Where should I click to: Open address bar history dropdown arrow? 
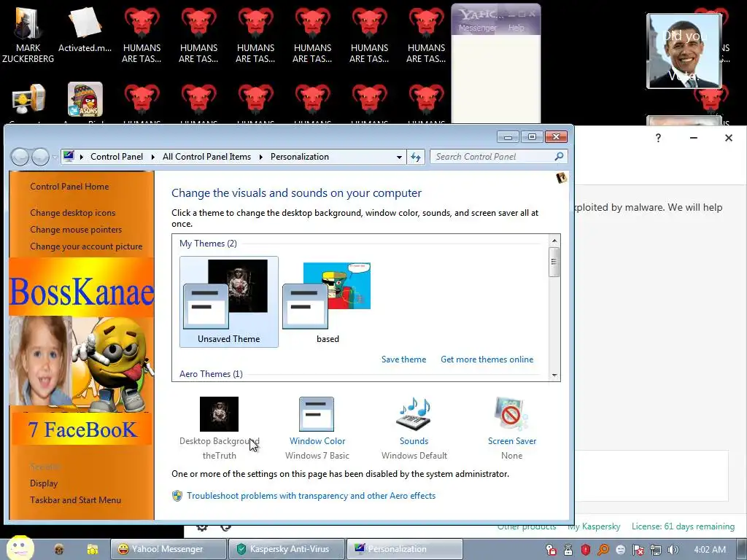click(x=399, y=157)
